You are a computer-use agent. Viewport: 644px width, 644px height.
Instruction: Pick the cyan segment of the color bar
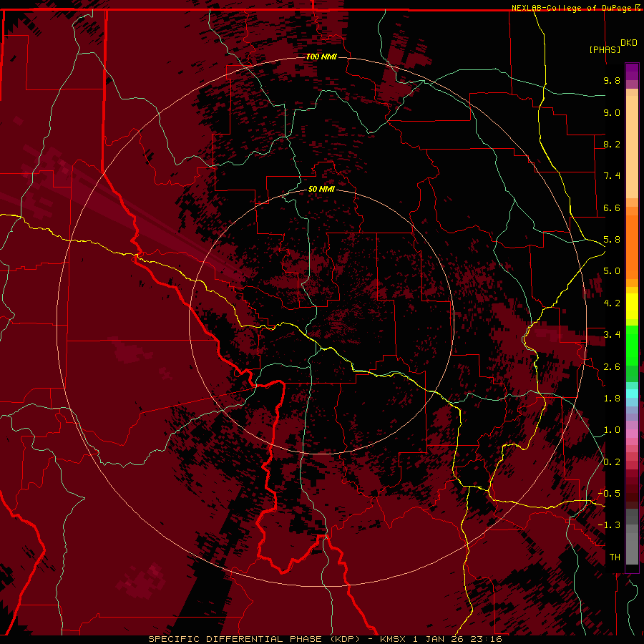coord(632,394)
